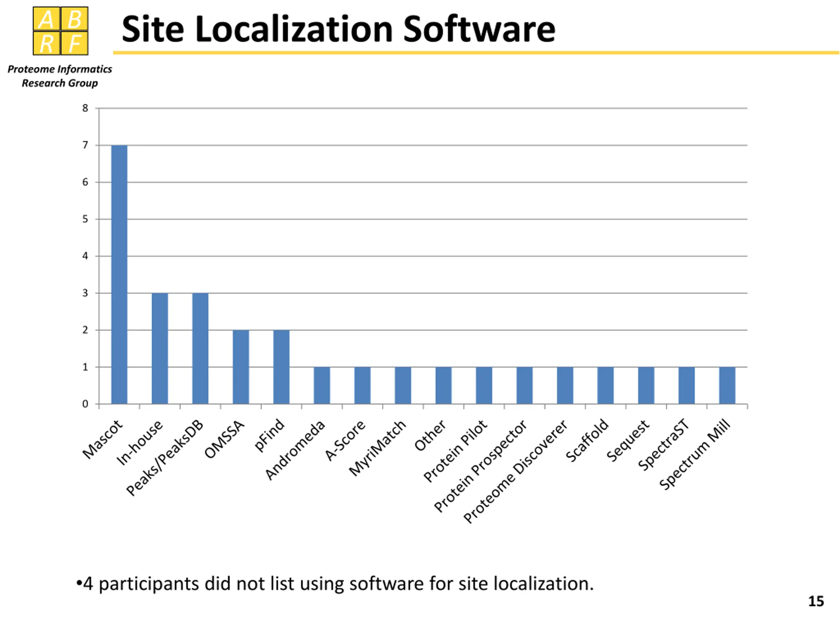The image size is (840, 630).
Task: Click the 'pFind' axis label
Action: 269,435
